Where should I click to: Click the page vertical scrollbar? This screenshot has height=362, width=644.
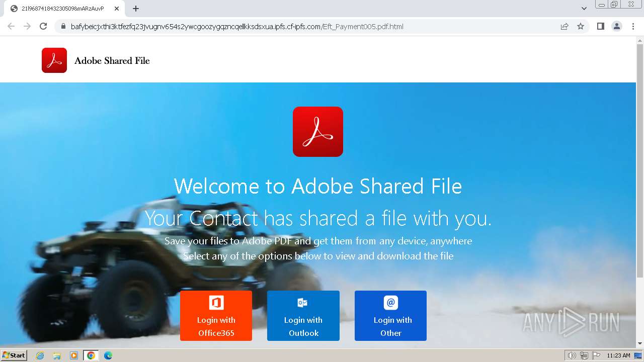[640, 160]
